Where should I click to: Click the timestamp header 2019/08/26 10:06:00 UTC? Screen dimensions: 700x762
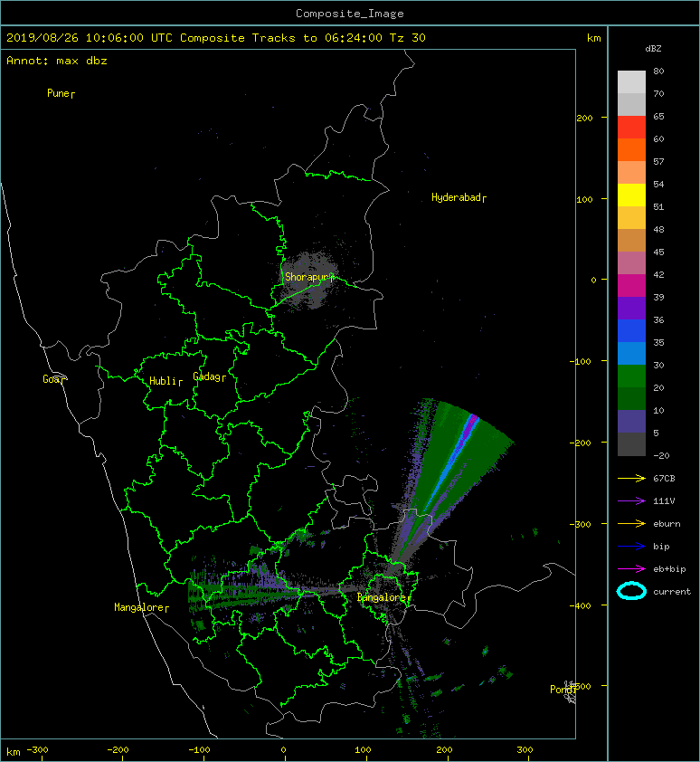(x=90, y=38)
